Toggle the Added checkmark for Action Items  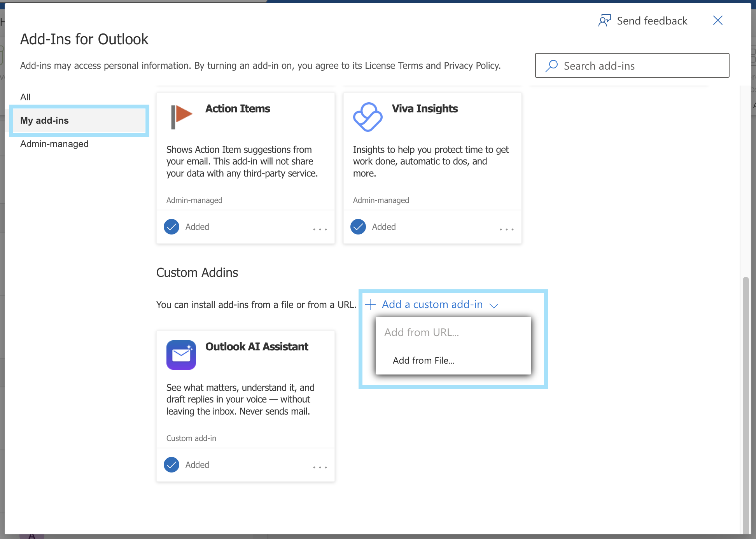tap(171, 227)
